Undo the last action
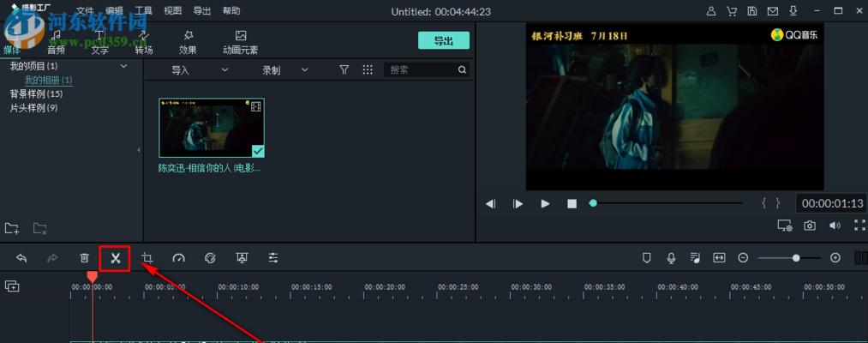 pyautogui.click(x=21, y=258)
